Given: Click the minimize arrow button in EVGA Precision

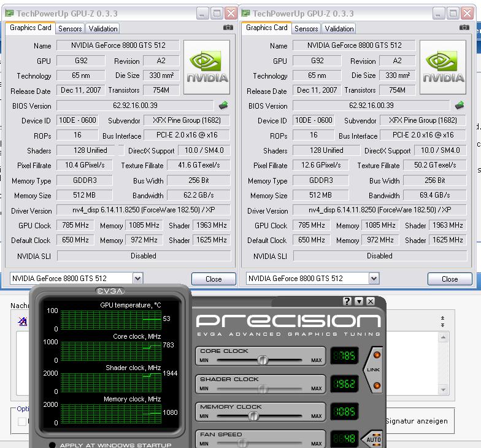Looking at the screenshot, I should 359,301.
